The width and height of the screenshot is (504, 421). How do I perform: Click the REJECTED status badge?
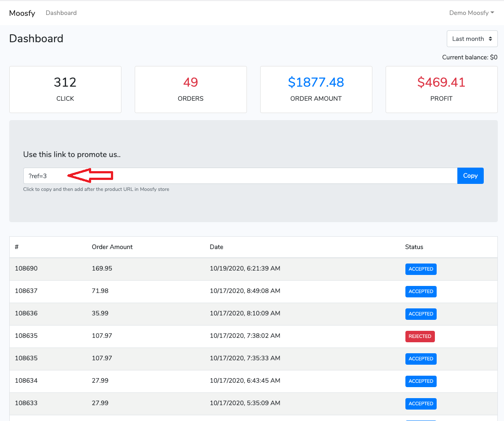(x=420, y=337)
